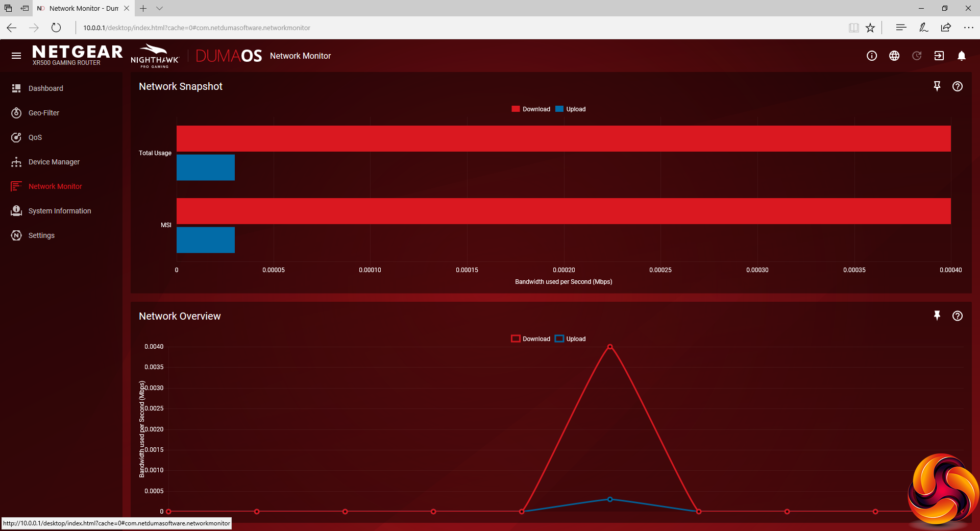The width and height of the screenshot is (980, 531).
Task: Open the browser Hub icon
Action: tap(901, 28)
